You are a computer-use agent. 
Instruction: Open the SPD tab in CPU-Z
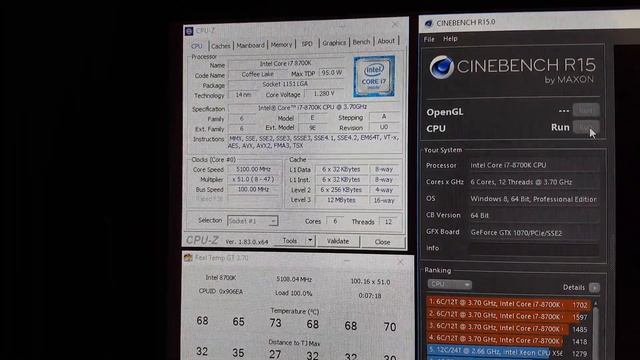(x=307, y=44)
